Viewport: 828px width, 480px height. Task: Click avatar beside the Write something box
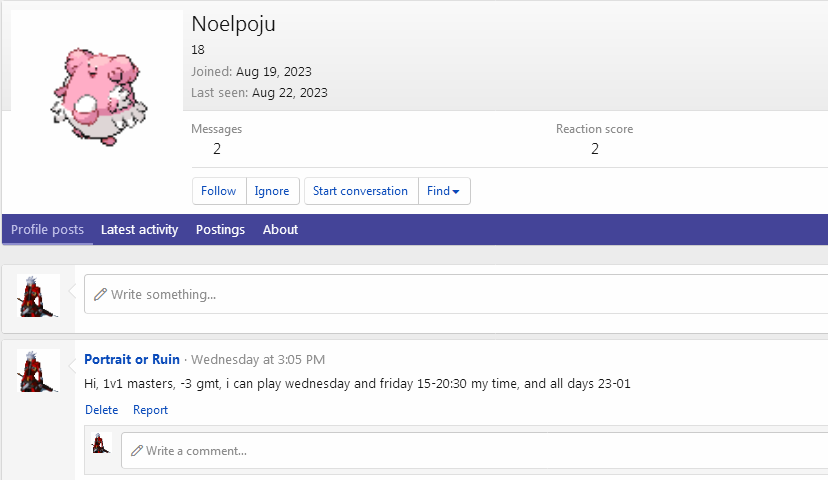(39, 295)
